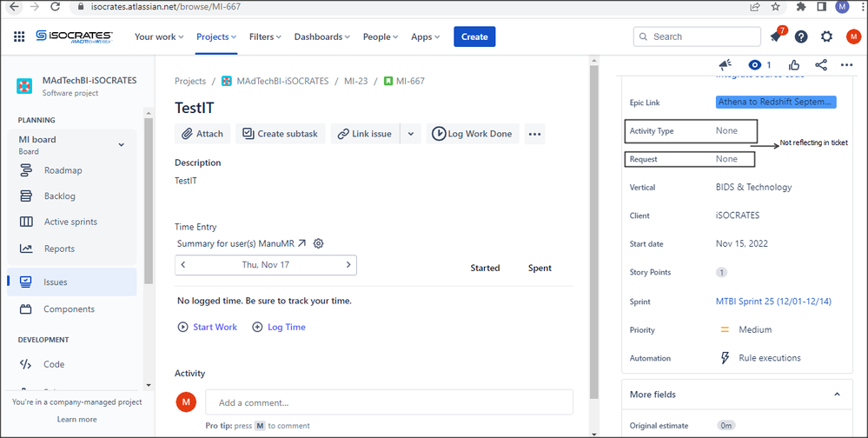Click the browser share page icon
This screenshot has width=868, height=438.
coord(755,7)
